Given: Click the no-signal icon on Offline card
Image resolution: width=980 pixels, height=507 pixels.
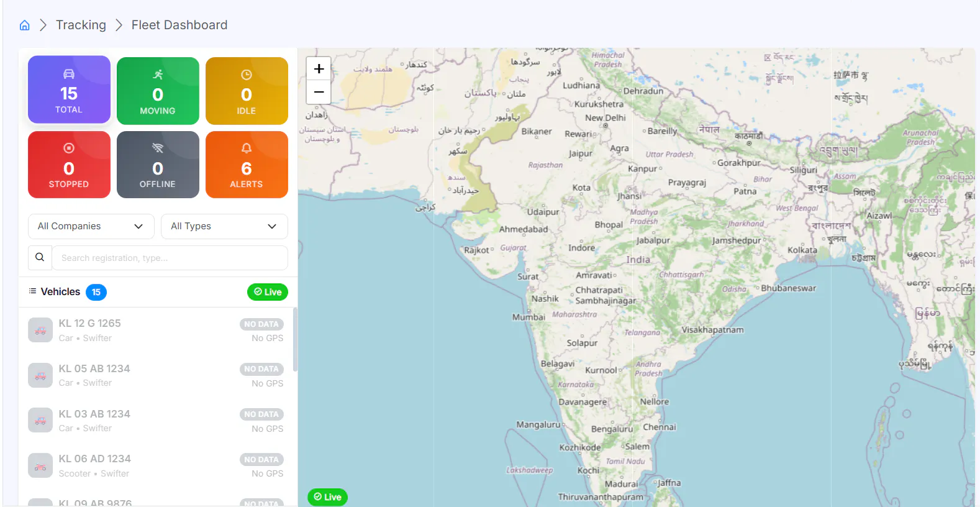Looking at the screenshot, I should 158,148.
